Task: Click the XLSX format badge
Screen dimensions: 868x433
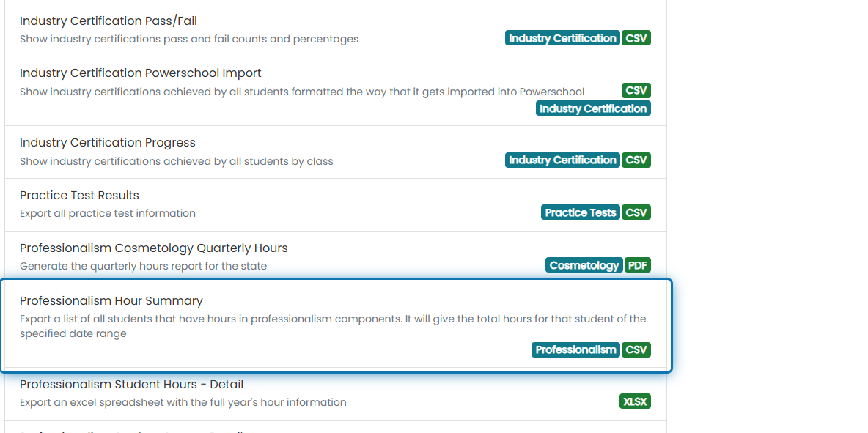Action: (635, 402)
